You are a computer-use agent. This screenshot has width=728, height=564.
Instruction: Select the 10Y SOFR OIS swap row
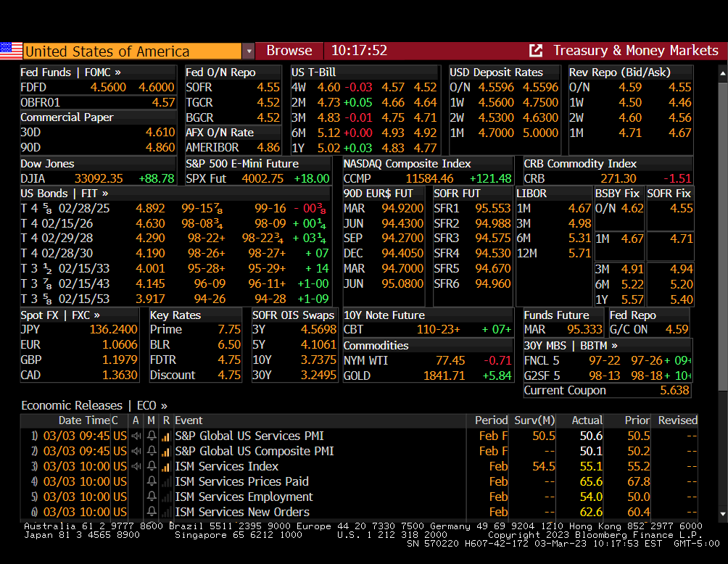(294, 360)
